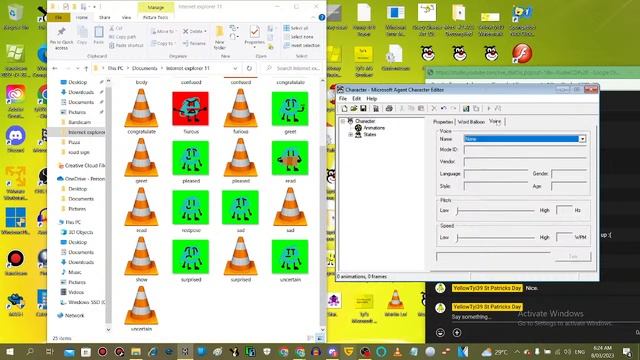Viewport: 640px width, 360px height.
Task: Go up one folder level in Explorer
Action: tap(86, 68)
